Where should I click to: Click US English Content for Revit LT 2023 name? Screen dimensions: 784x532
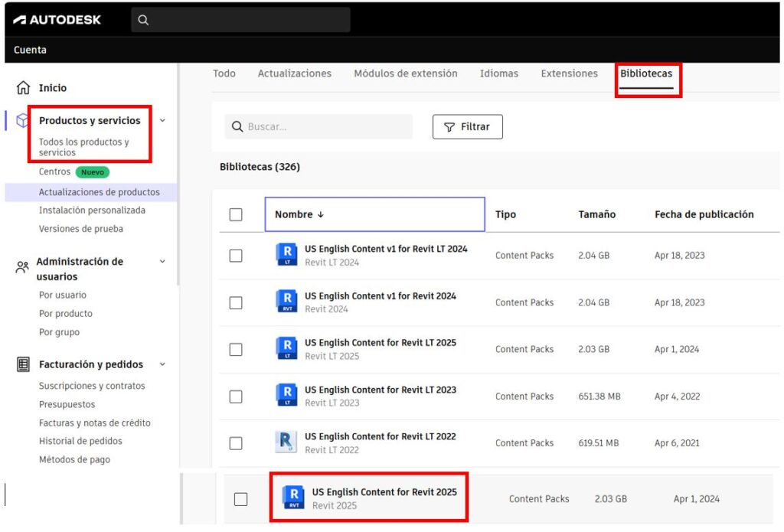(x=381, y=390)
